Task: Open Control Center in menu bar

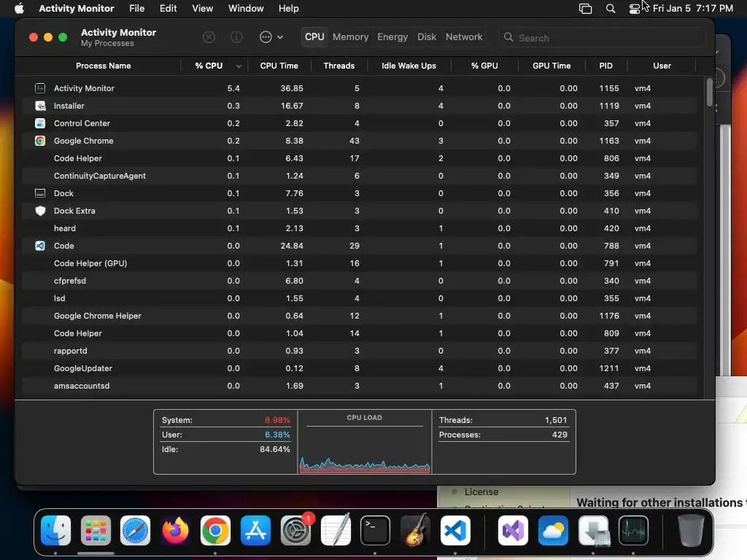Action: (x=634, y=9)
